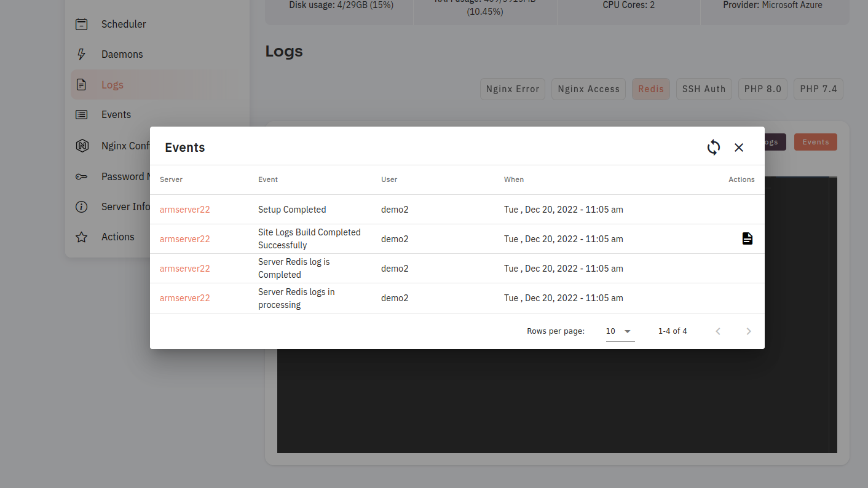Click the Events list icon in sidebar
Image resolution: width=868 pixels, height=488 pixels.
click(81, 114)
